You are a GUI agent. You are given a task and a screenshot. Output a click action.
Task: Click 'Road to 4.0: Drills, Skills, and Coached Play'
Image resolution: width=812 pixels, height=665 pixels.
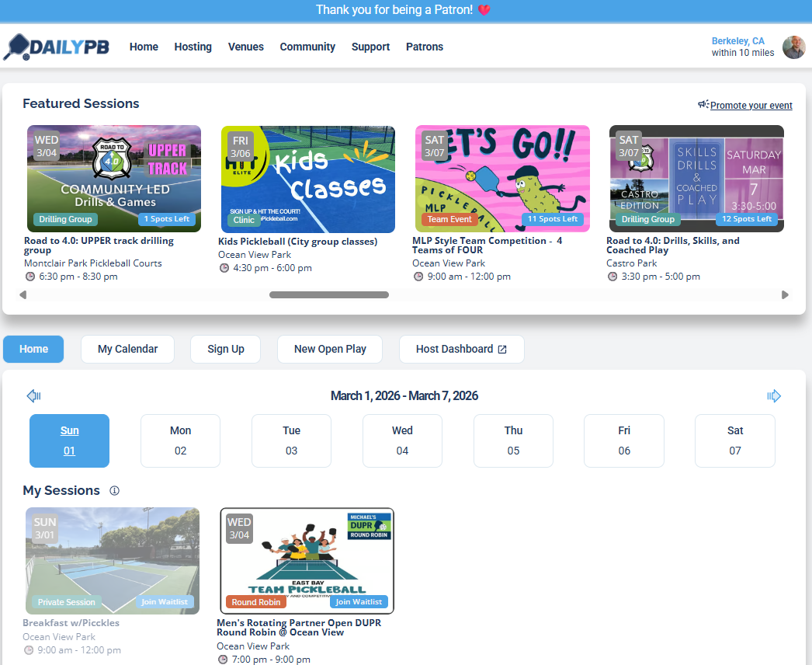click(673, 245)
